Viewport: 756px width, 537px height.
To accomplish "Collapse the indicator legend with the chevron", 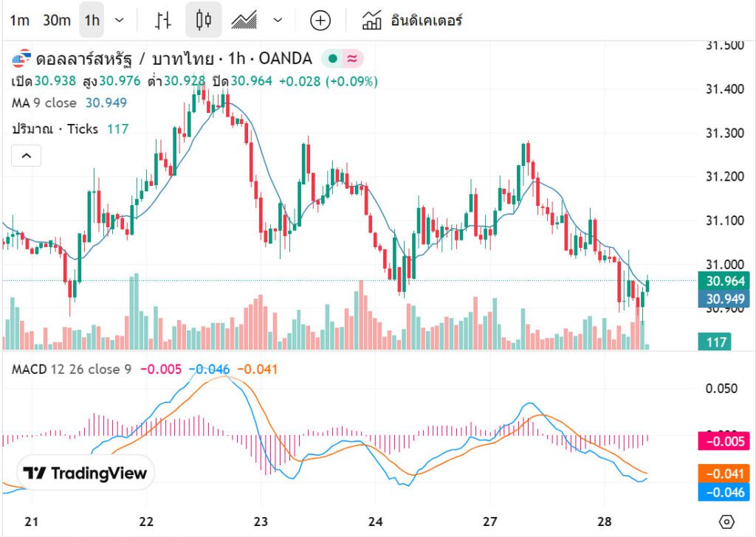I will [x=26, y=156].
